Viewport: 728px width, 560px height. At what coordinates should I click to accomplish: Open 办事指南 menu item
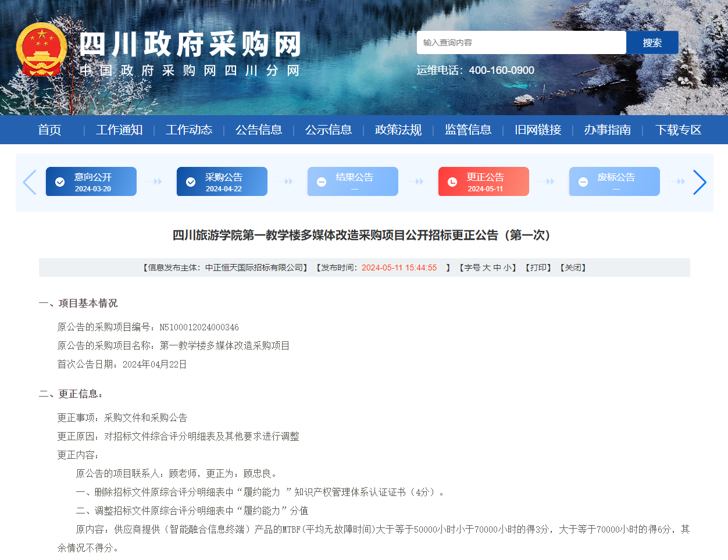pos(608,130)
